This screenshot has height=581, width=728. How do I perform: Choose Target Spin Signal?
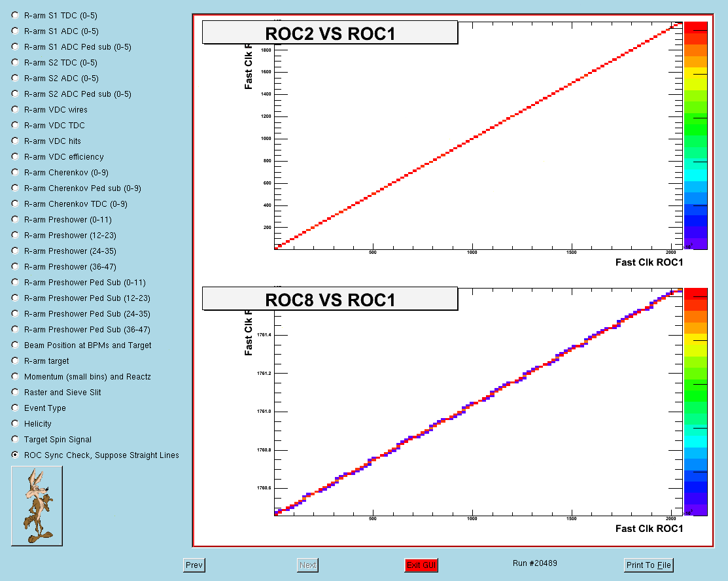click(15, 440)
